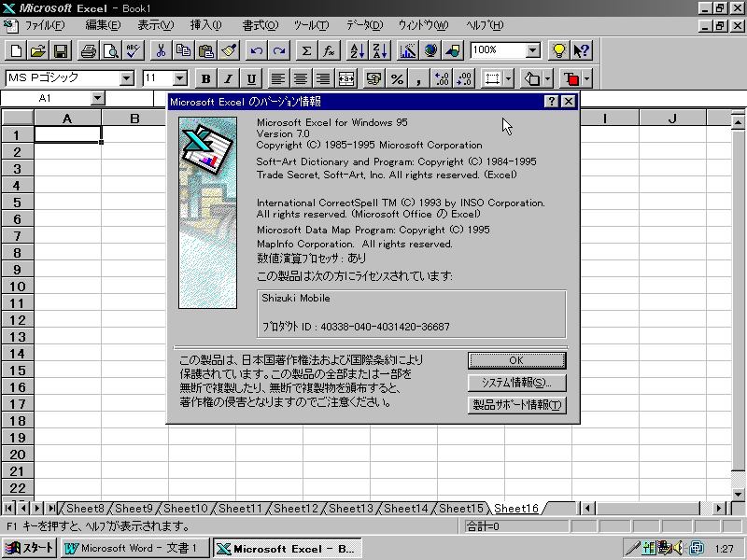Click the Undo arrow icon

pos(256,50)
